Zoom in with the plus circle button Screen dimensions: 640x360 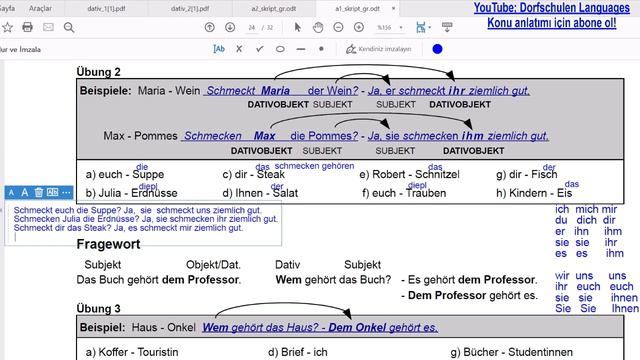359,27
